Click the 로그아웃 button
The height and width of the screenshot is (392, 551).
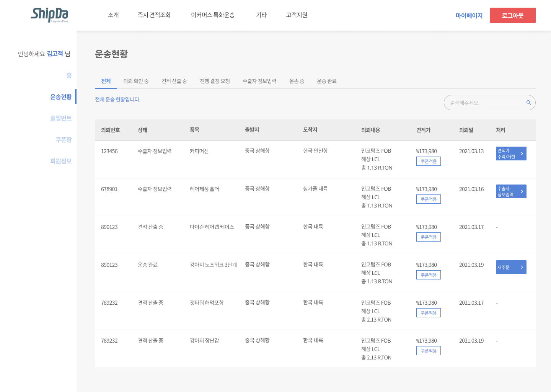(512, 15)
